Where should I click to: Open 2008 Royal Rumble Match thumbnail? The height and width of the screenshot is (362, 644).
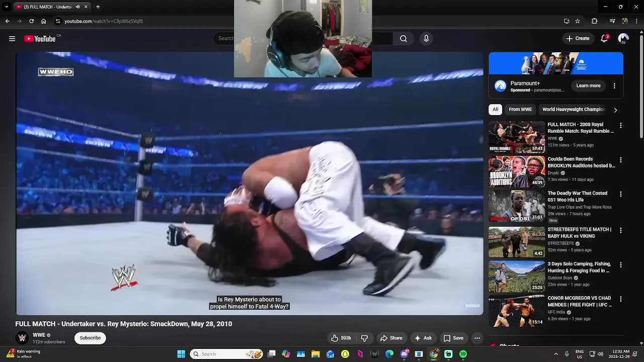(517, 137)
